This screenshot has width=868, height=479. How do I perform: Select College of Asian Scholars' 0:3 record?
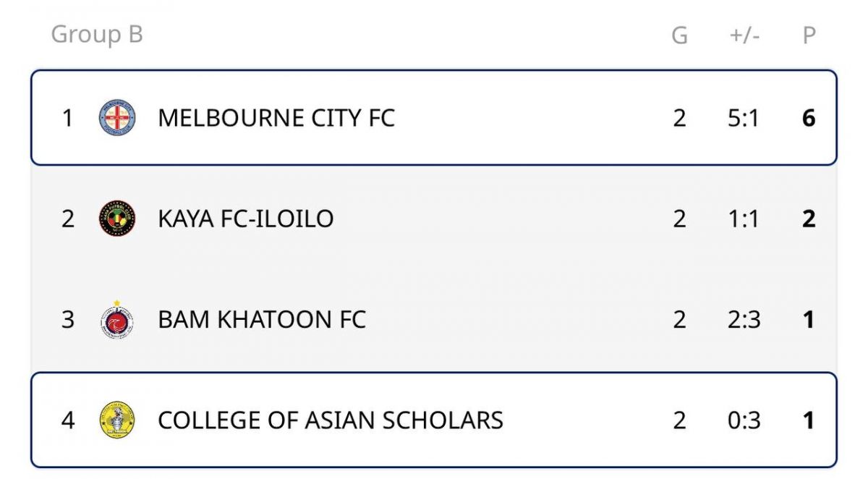click(744, 420)
